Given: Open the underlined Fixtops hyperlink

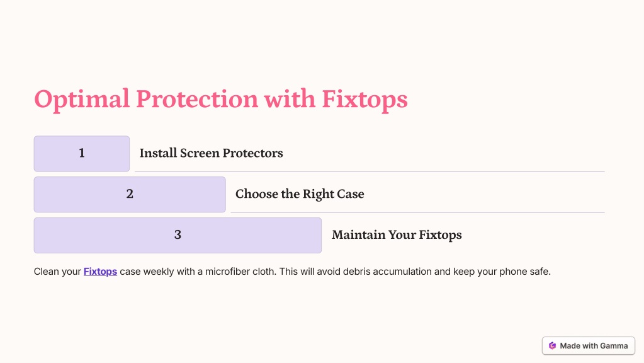Looking at the screenshot, I should [x=100, y=272].
